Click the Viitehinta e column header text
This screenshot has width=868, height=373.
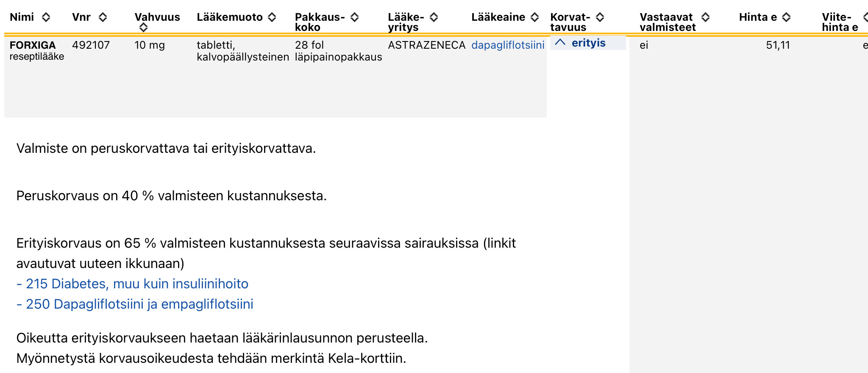(840, 22)
